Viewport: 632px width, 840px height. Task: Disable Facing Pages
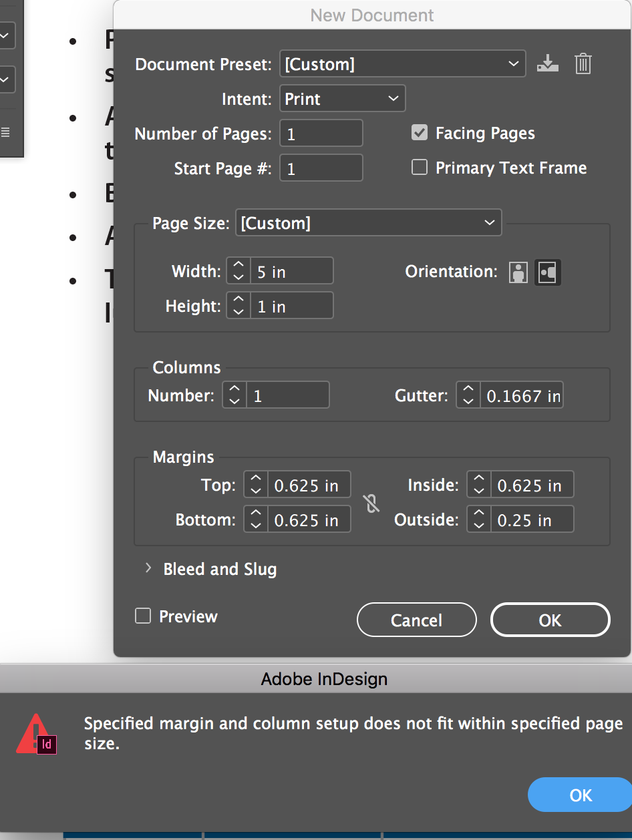[419, 132]
